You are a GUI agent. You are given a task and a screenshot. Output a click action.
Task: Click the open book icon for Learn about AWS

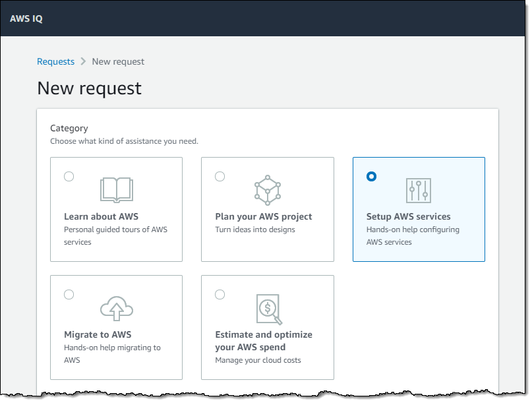(117, 190)
